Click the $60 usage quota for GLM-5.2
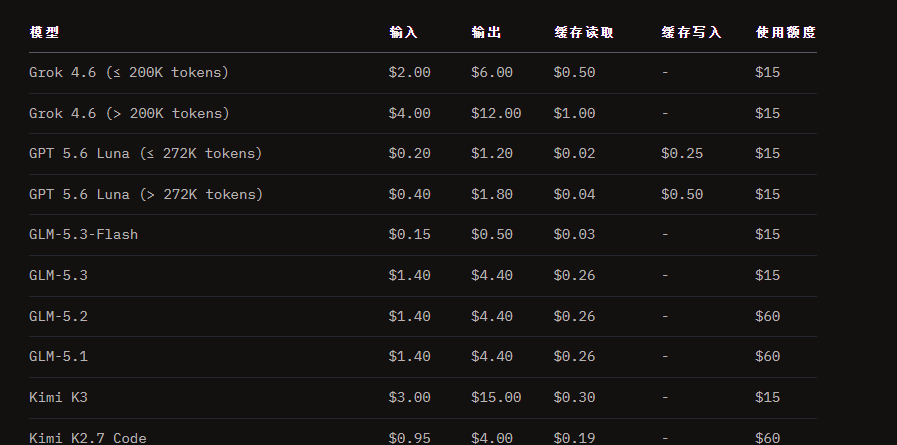897x445 pixels. [767, 316]
